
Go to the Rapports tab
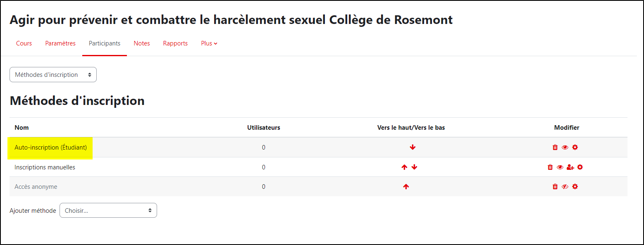[x=175, y=43]
